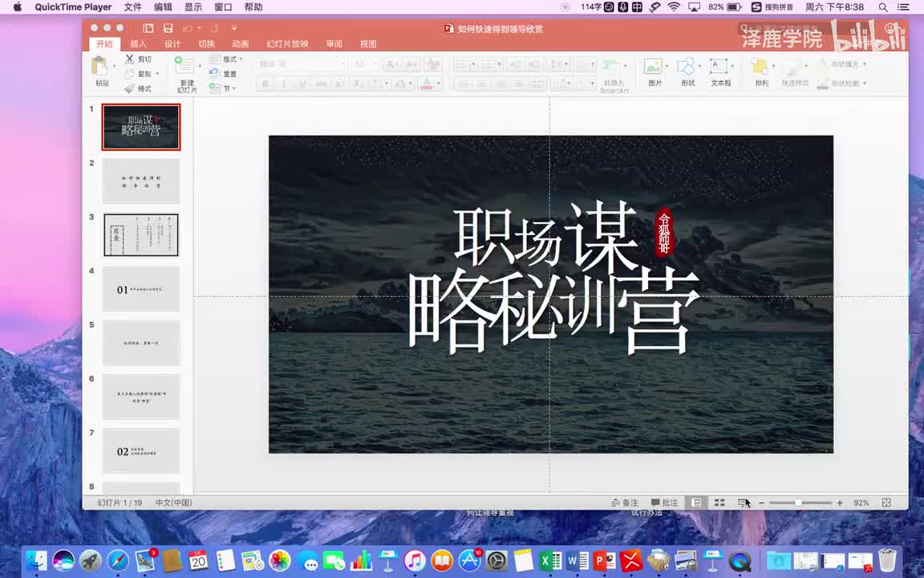
Task: Switch to slide sorter view icon
Action: (x=719, y=503)
